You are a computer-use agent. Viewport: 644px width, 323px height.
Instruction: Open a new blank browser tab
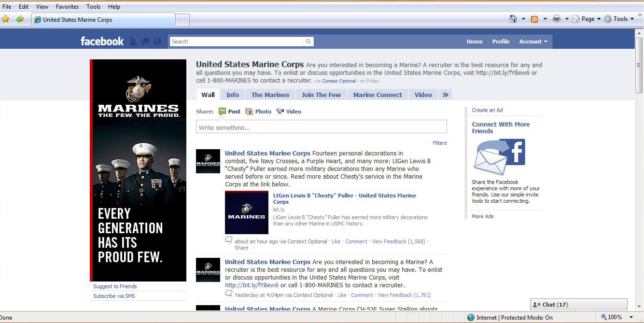tap(182, 20)
